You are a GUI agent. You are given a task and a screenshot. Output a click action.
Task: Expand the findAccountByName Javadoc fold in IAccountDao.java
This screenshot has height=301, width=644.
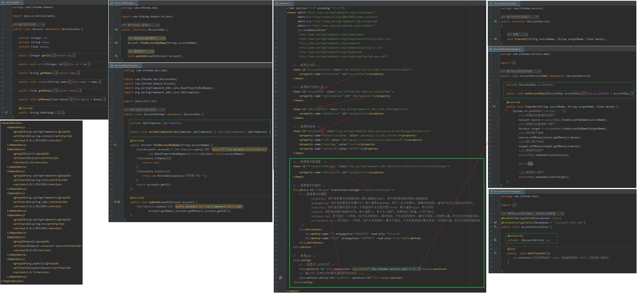[x=121, y=39]
